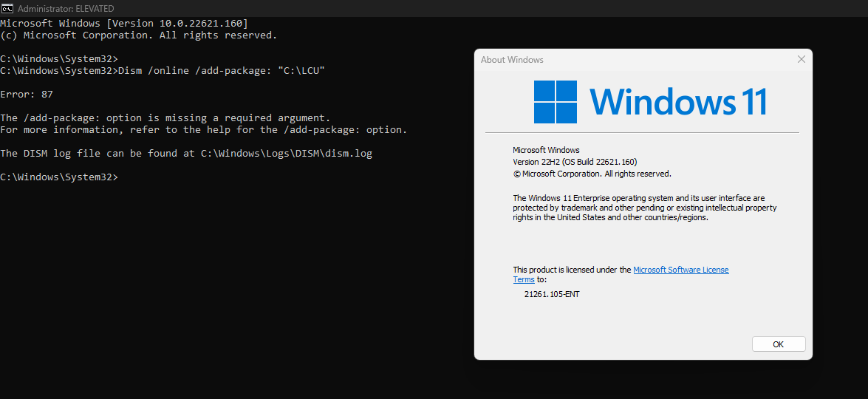Click the 21261.105-ENT licensee text

tap(552, 294)
